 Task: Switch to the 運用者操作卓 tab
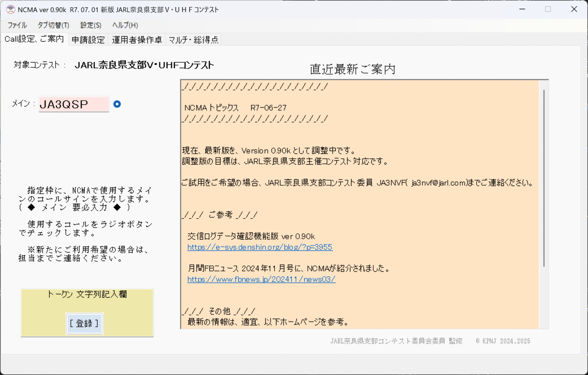(137, 39)
